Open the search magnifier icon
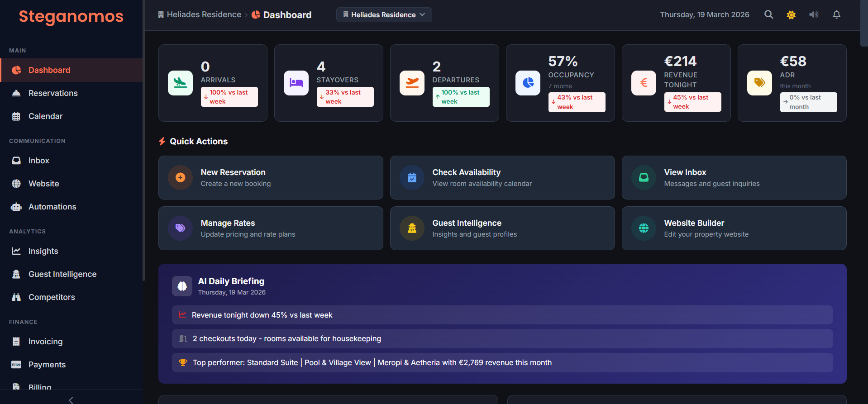Image resolution: width=868 pixels, height=404 pixels. click(x=768, y=14)
